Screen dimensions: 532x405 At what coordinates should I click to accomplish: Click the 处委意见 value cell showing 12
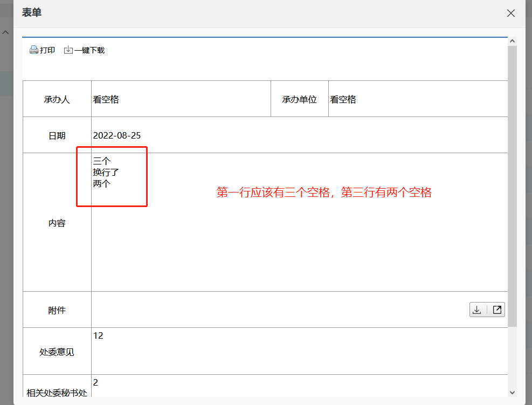(98, 335)
